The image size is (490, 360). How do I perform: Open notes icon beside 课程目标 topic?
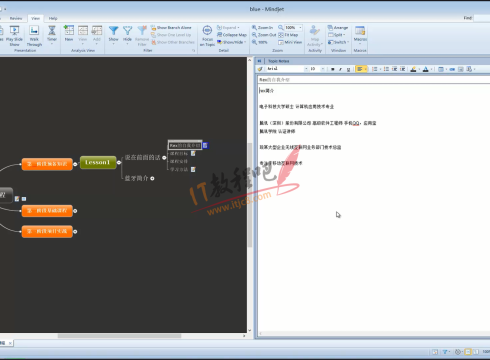[x=193, y=153]
